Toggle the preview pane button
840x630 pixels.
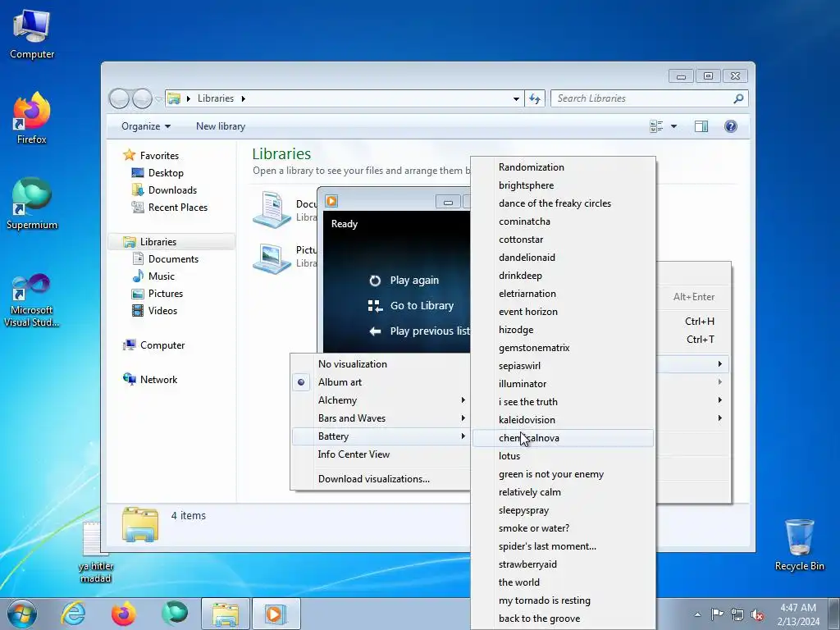click(701, 126)
